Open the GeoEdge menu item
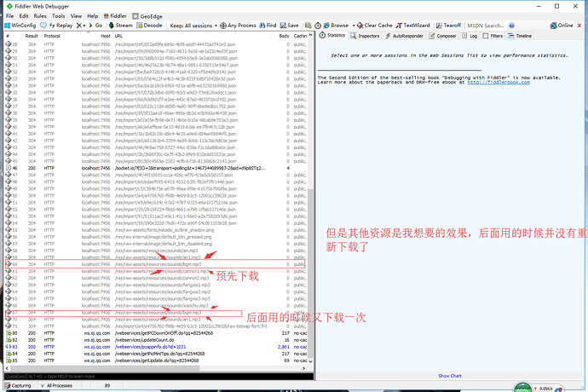The width and height of the screenshot is (588, 392). pyautogui.click(x=147, y=16)
